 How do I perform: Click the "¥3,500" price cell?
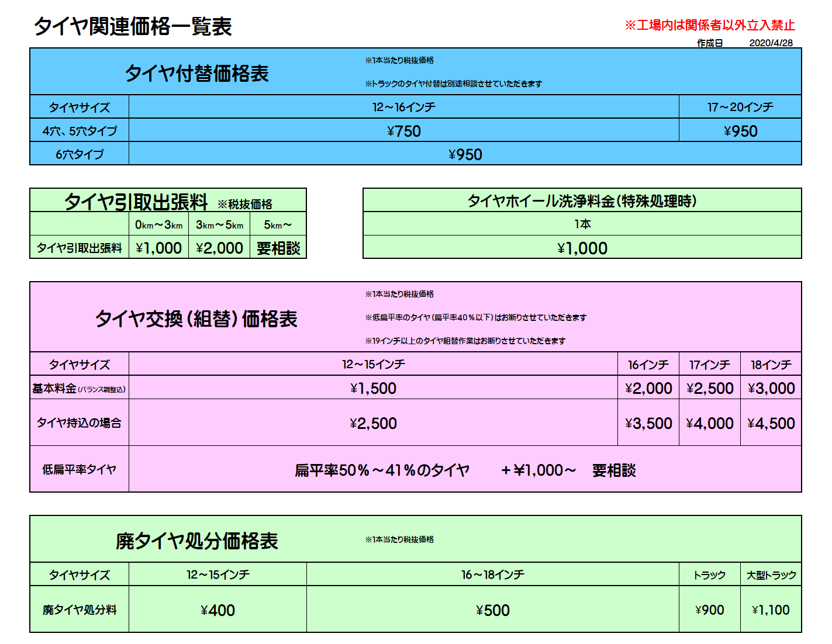pyautogui.click(x=648, y=424)
